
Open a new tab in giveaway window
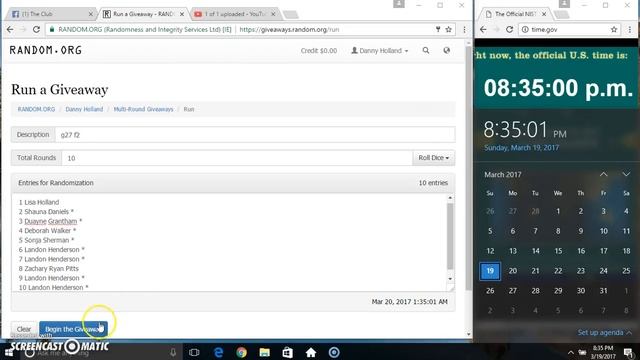[291, 15]
